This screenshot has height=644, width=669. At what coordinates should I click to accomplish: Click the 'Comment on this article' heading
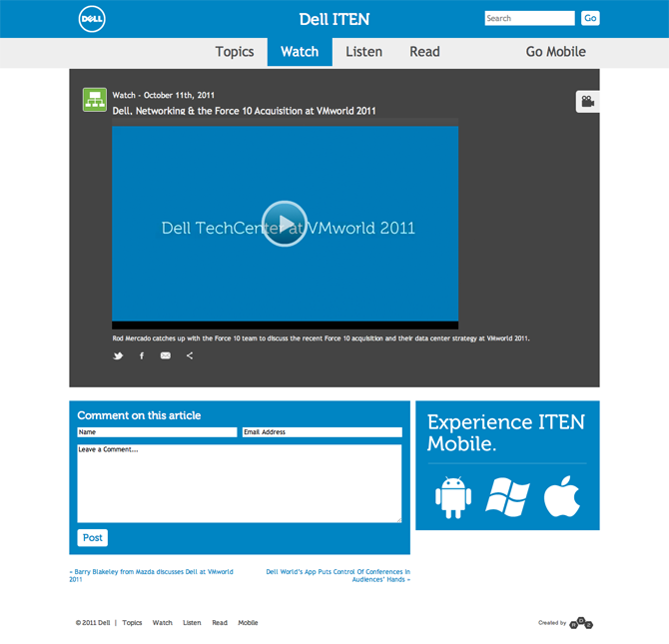coord(139,415)
